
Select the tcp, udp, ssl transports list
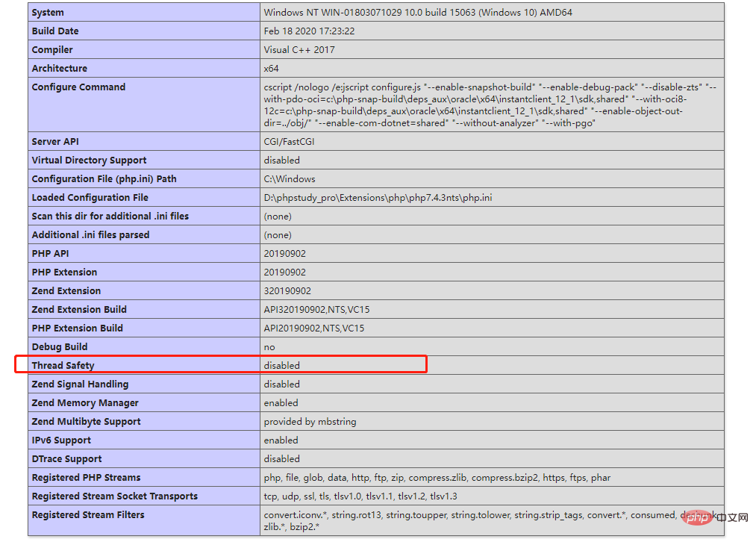pyautogui.click(x=360, y=496)
